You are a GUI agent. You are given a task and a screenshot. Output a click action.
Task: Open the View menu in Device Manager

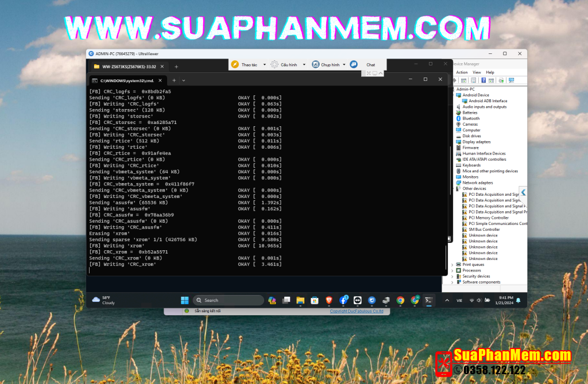click(477, 72)
